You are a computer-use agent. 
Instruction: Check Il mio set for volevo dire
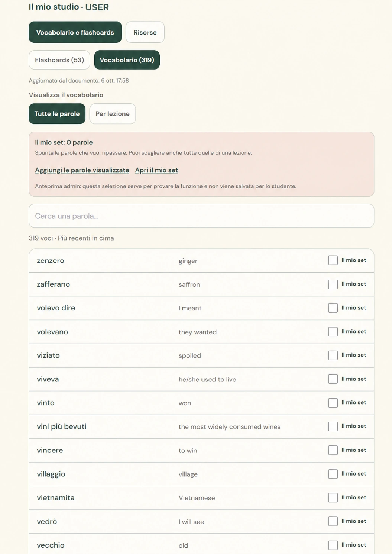[333, 308]
